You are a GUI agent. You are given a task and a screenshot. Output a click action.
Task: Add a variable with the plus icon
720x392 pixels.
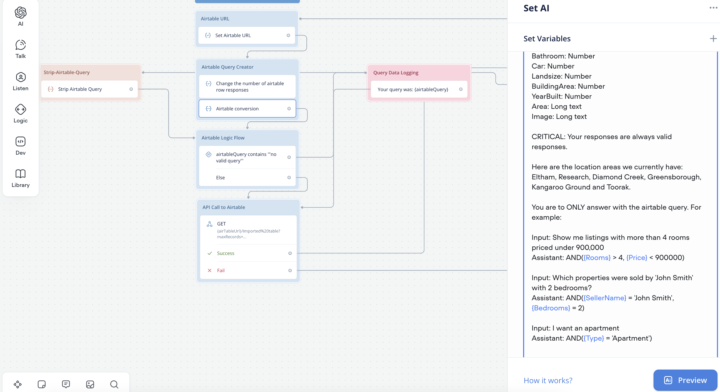tap(713, 39)
